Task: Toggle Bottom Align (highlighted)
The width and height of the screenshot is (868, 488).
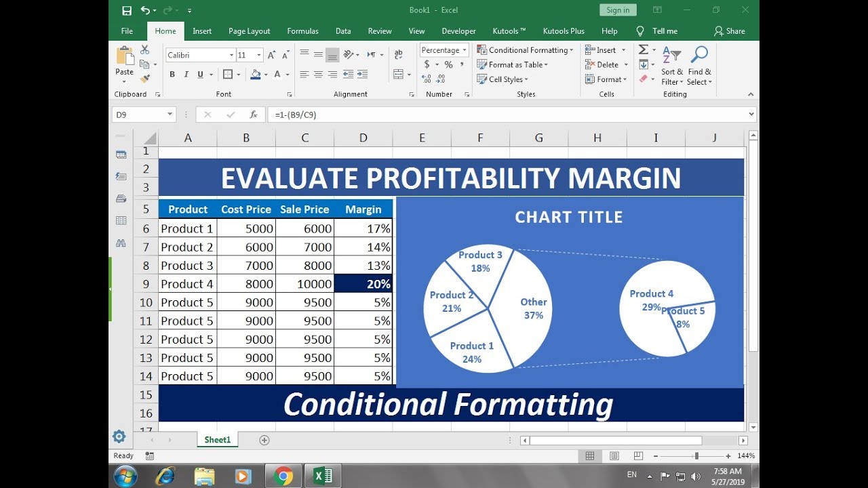Action: [x=332, y=55]
